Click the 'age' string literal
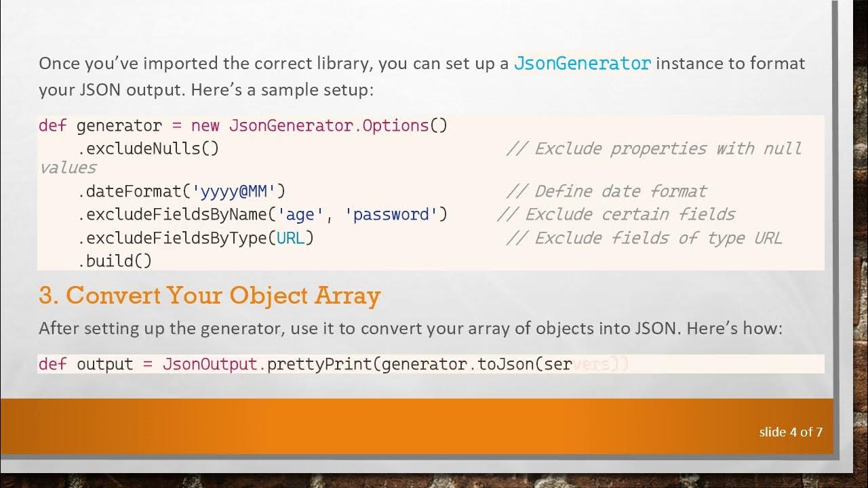This screenshot has height=488, width=868. 300,215
